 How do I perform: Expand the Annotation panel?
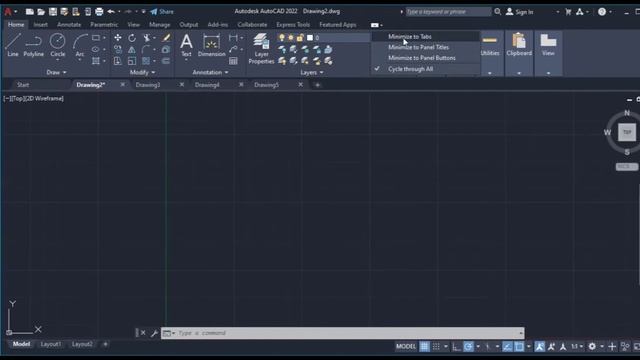tap(210, 72)
